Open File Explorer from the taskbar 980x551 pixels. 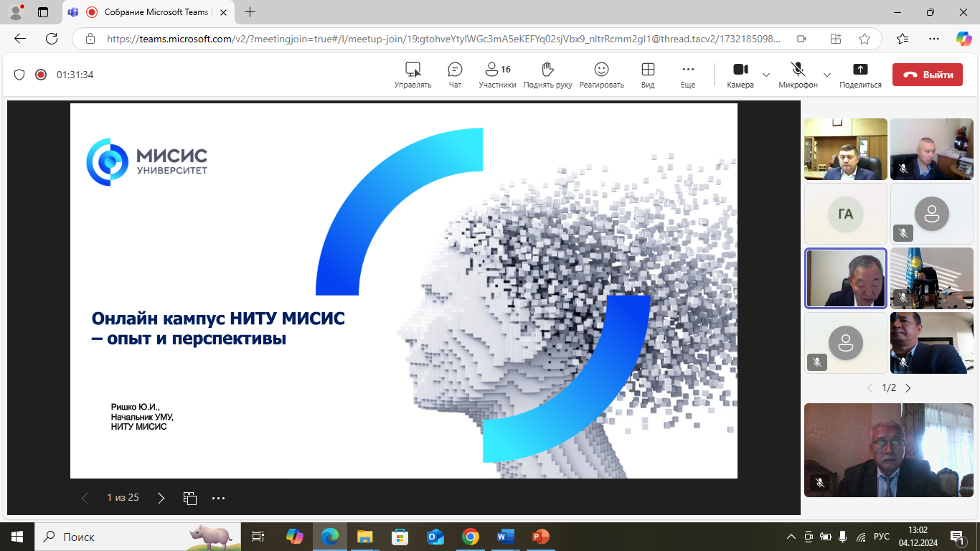click(365, 537)
